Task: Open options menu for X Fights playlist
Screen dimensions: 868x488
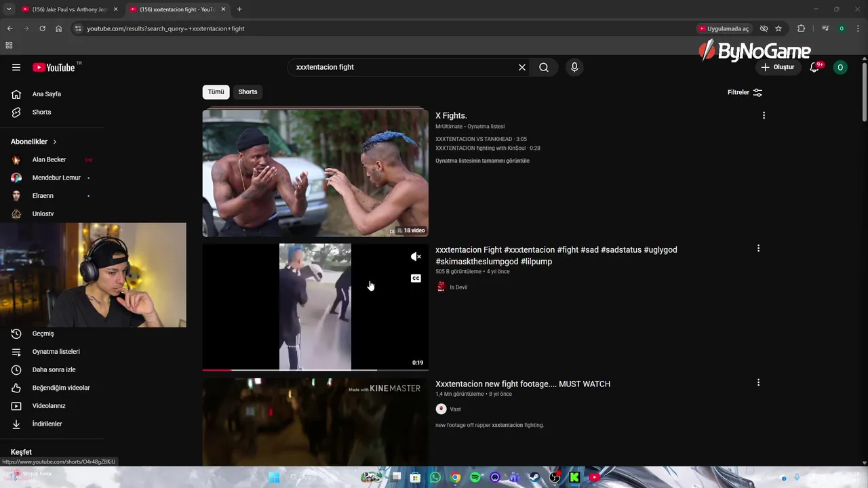Action: [x=764, y=115]
